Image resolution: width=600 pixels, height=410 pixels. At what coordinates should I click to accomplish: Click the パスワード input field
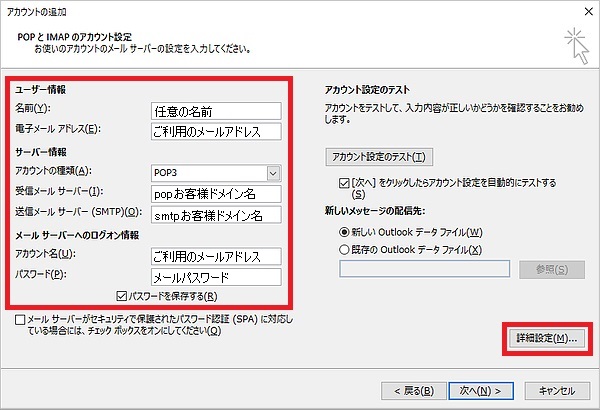pyautogui.click(x=216, y=277)
